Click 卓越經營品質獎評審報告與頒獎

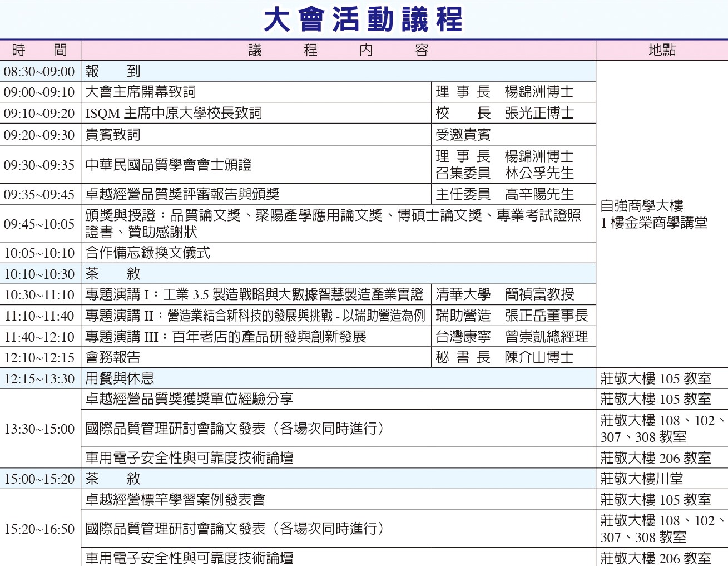pos(182,194)
